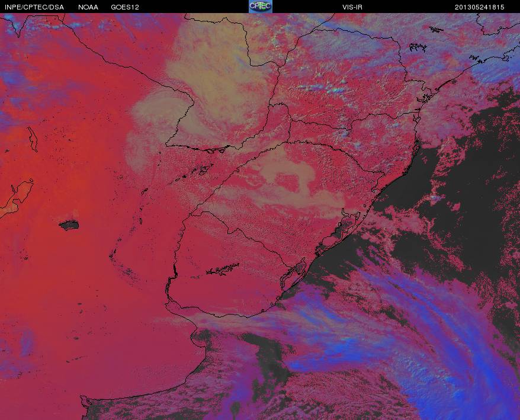Click the 201305241815 timestamp
The height and width of the screenshot is (420, 520).
click(x=479, y=7)
